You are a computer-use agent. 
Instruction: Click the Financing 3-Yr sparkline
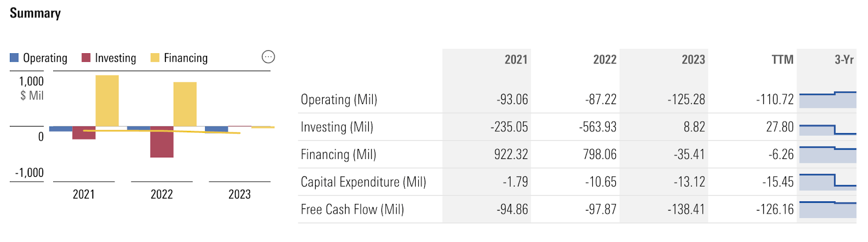[827, 155]
